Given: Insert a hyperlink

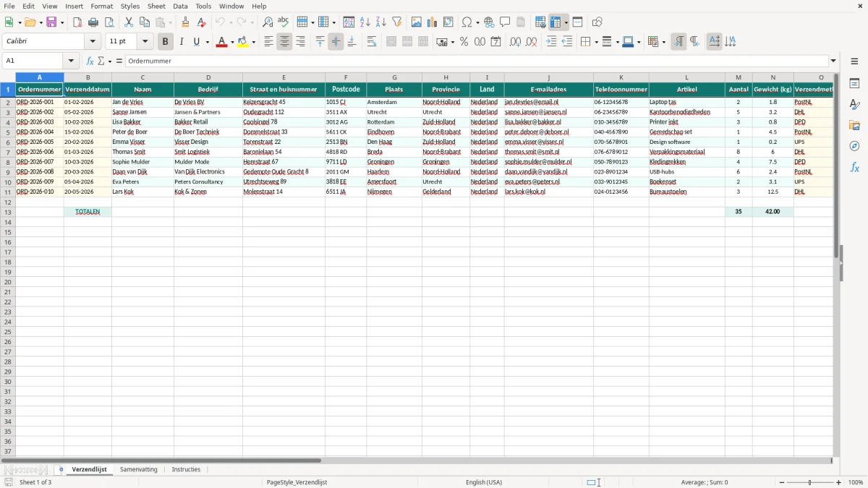Looking at the screenshot, I should [x=490, y=22].
